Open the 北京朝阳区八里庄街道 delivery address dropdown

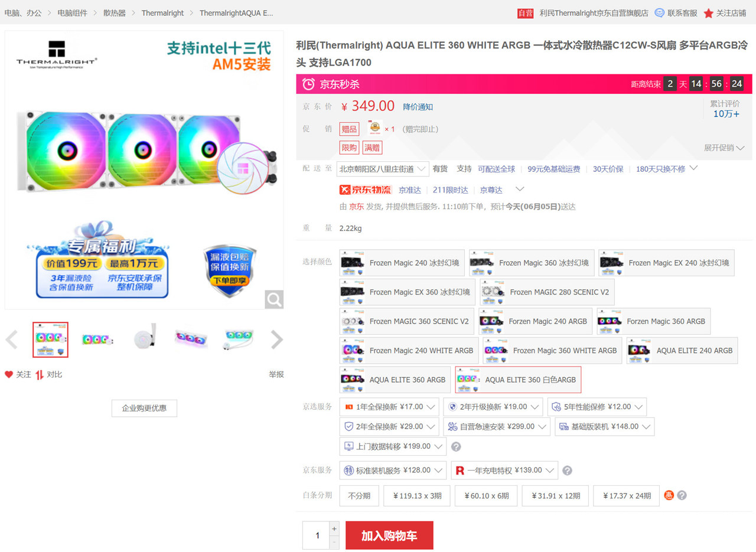(x=383, y=169)
